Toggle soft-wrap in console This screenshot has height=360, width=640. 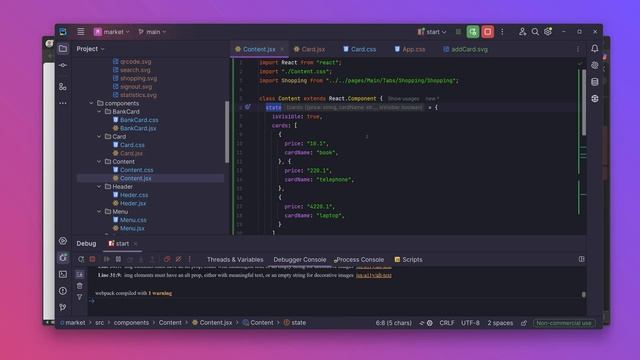[x=80, y=274]
